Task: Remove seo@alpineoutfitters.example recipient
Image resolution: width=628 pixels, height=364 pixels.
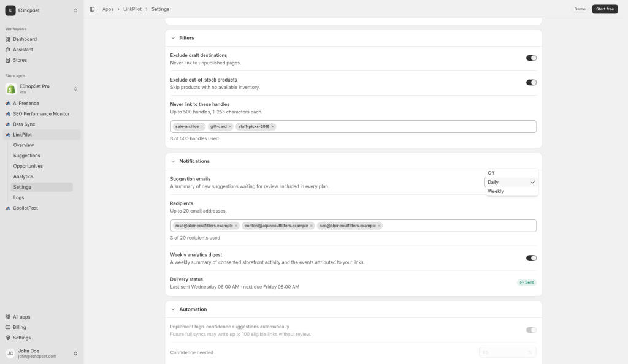Action: tap(379, 226)
